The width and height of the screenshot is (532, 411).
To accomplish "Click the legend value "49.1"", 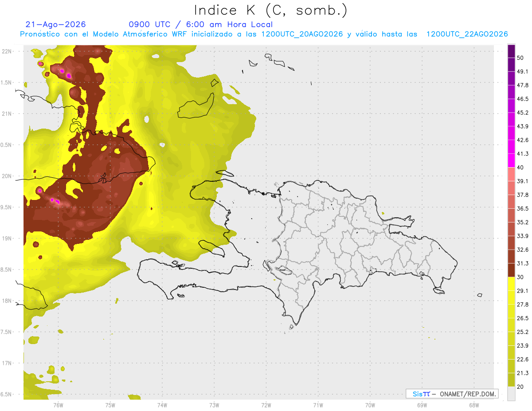I will (523, 72).
